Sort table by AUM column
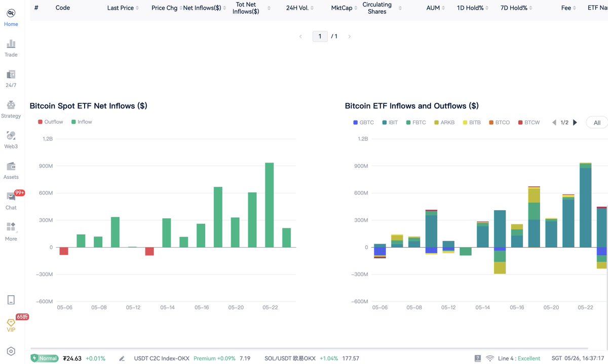 coord(436,8)
